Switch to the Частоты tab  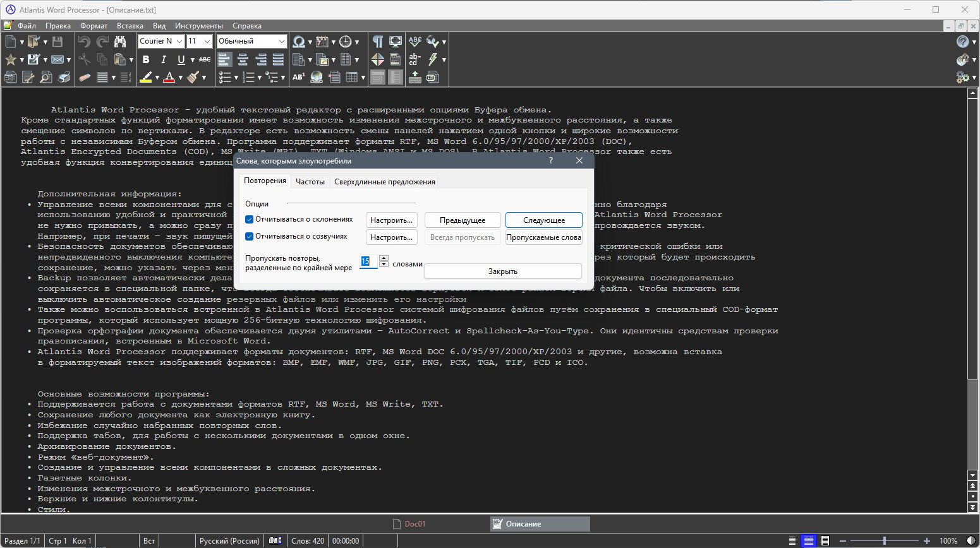click(x=310, y=181)
